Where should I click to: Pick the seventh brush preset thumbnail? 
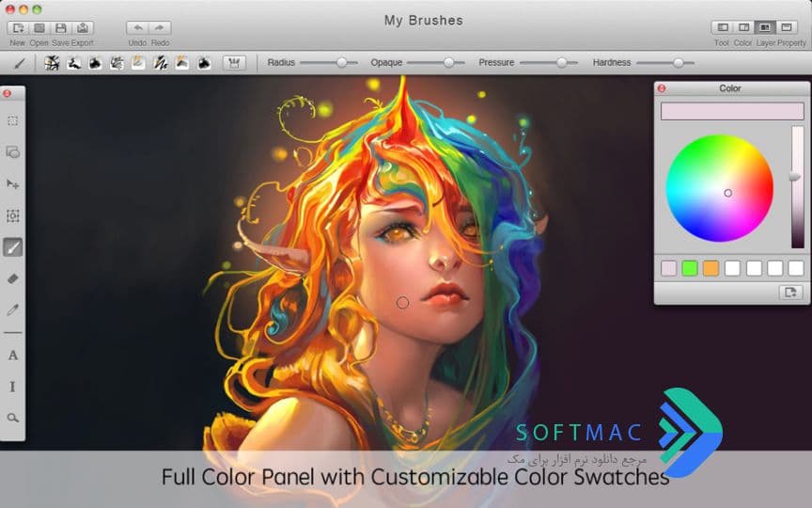tap(182, 63)
